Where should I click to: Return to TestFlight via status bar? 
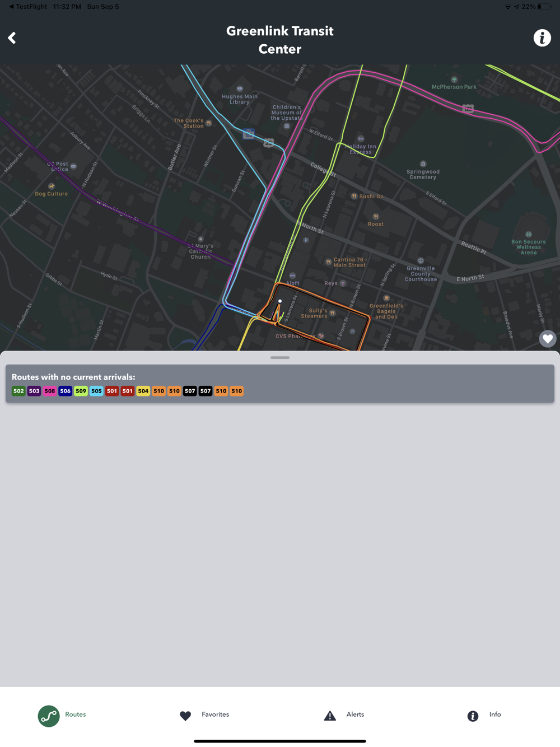pyautogui.click(x=27, y=7)
